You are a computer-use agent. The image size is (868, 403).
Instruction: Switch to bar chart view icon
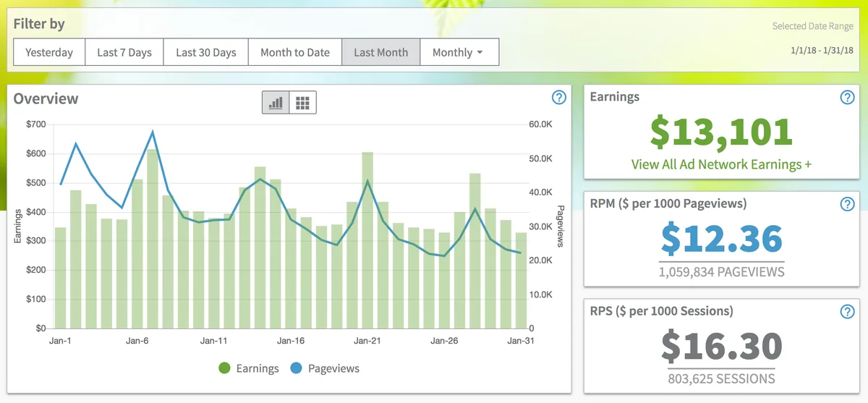[276, 103]
